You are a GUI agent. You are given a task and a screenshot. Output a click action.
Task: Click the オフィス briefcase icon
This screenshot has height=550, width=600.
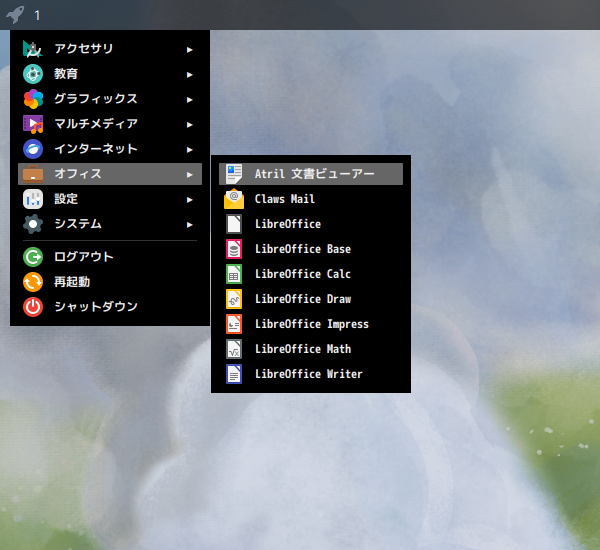[33, 174]
